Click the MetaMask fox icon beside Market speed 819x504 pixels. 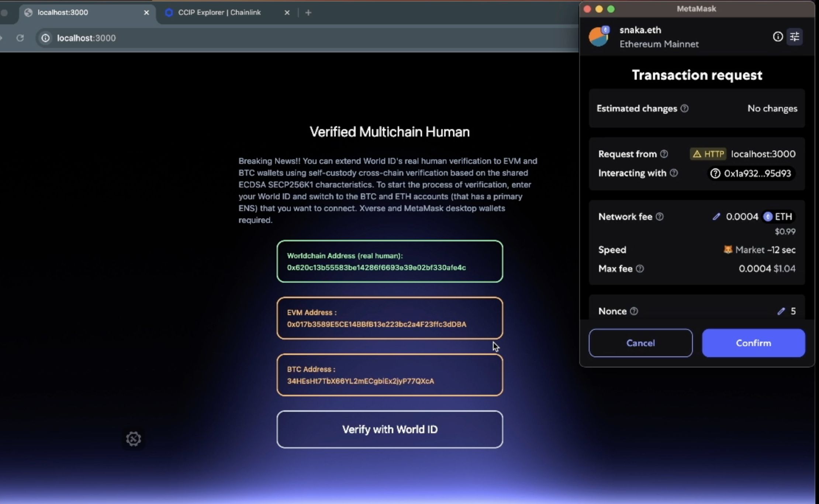(x=728, y=249)
